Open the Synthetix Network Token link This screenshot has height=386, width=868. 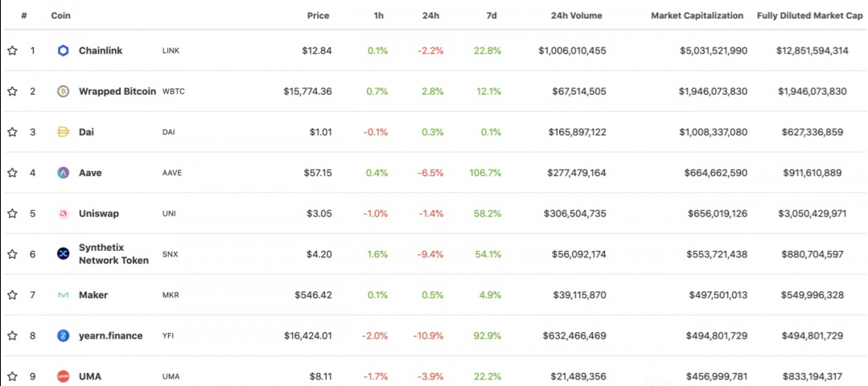(x=113, y=254)
